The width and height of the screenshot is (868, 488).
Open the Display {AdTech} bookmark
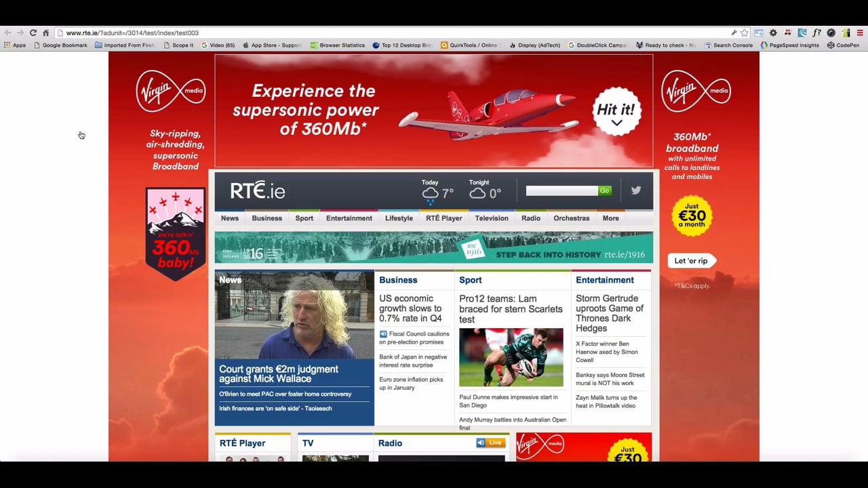[534, 45]
